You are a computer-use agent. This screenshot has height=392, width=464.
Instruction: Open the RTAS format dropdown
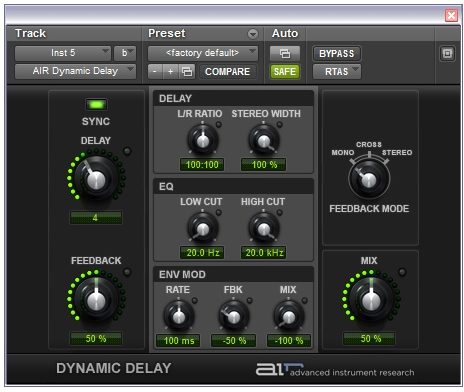pos(337,71)
